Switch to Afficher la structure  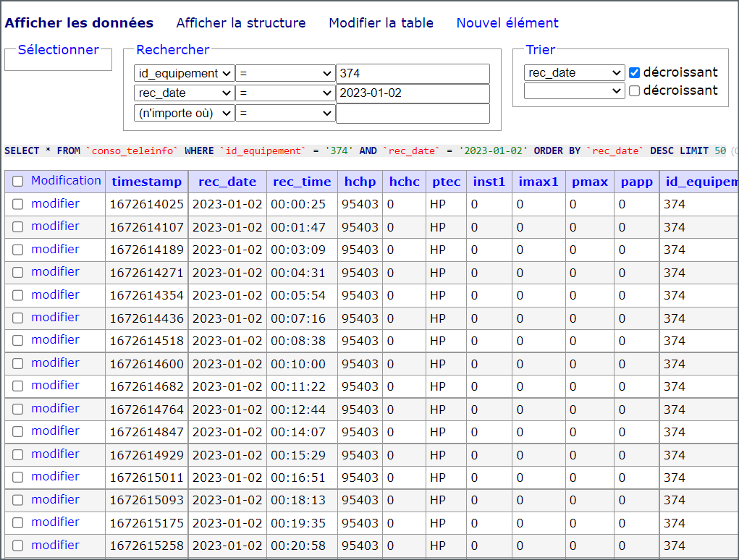coord(241,23)
